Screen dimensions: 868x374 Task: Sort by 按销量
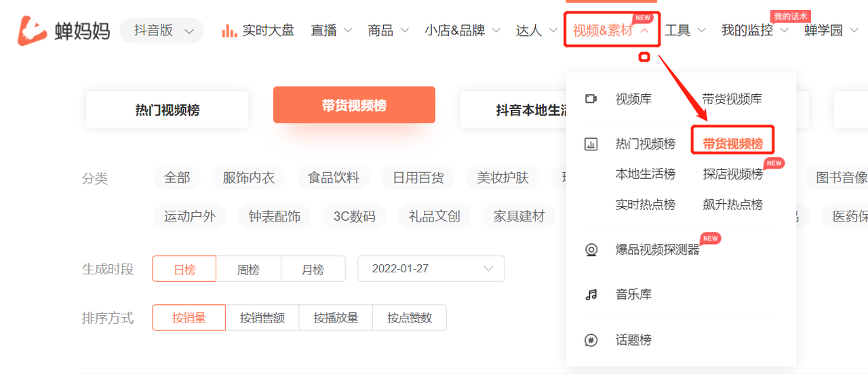[189, 317]
